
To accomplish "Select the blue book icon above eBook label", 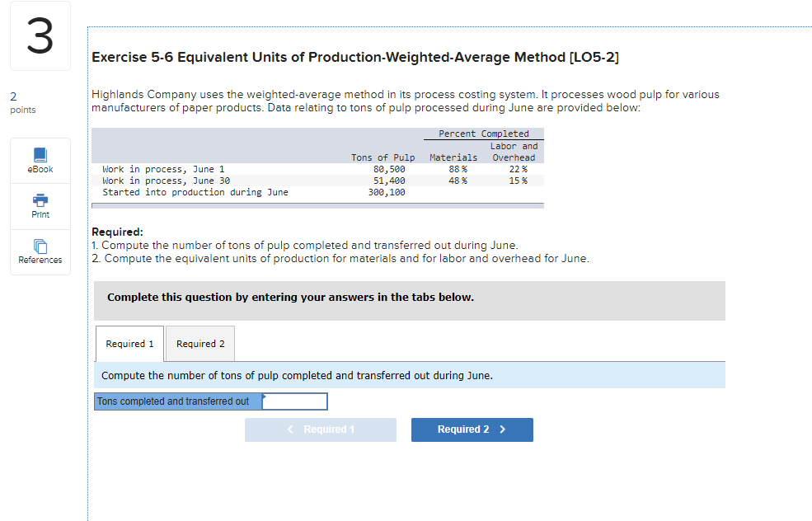I will (40, 153).
